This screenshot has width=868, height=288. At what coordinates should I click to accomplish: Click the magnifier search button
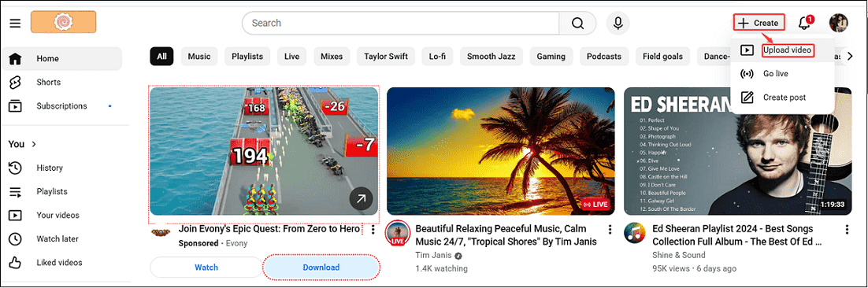578,24
